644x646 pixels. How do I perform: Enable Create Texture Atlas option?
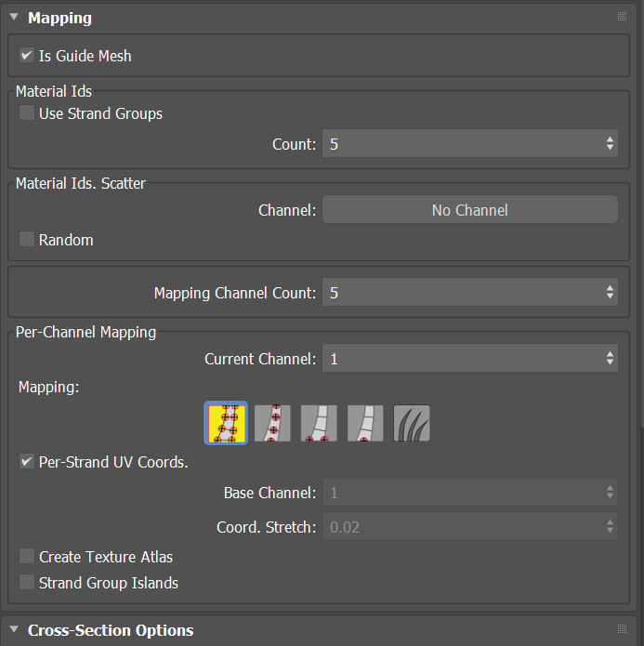pos(27,557)
